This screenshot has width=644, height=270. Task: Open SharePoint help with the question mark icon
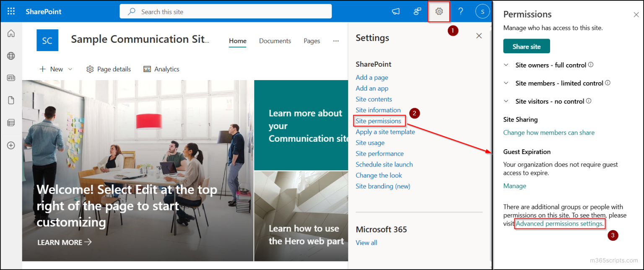tap(460, 11)
